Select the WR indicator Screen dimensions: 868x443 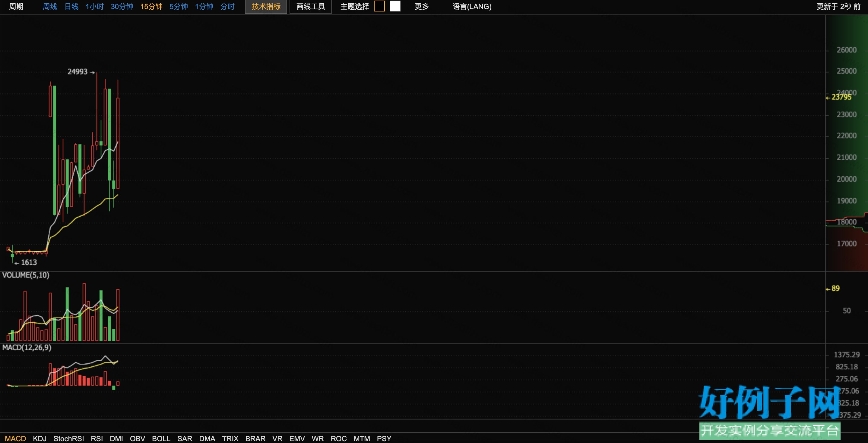317,438
